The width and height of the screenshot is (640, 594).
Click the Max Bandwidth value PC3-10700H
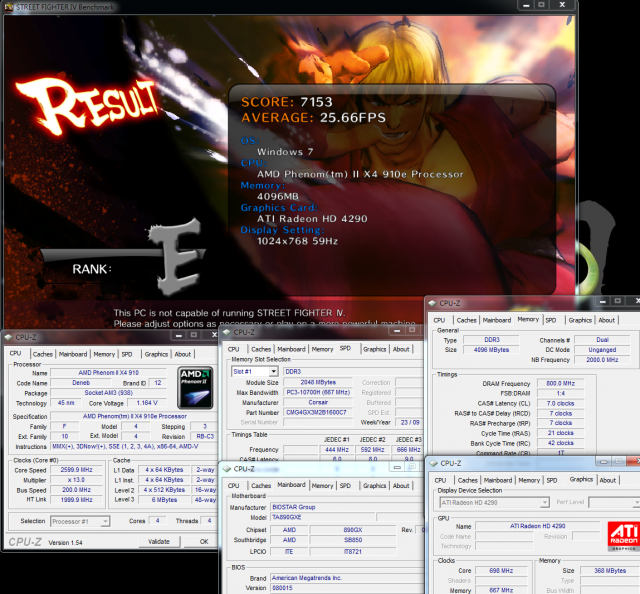[x=318, y=392]
